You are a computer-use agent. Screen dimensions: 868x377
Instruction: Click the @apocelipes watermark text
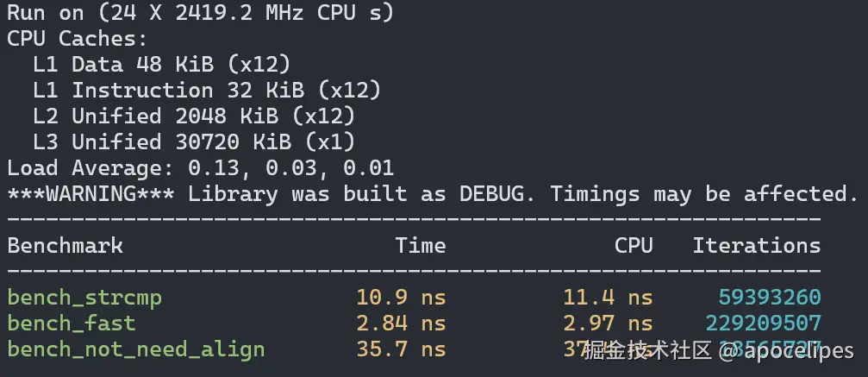pyautogui.click(x=786, y=351)
